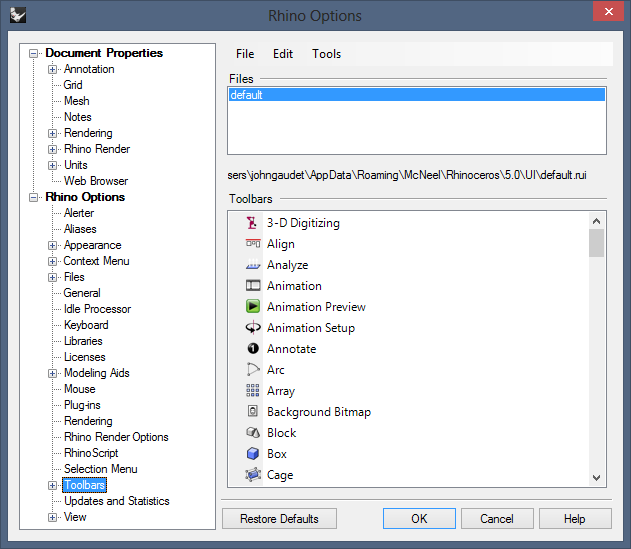Click the 3-D Digitizing toolbar icon
This screenshot has width=631, height=549.
pos(253,223)
